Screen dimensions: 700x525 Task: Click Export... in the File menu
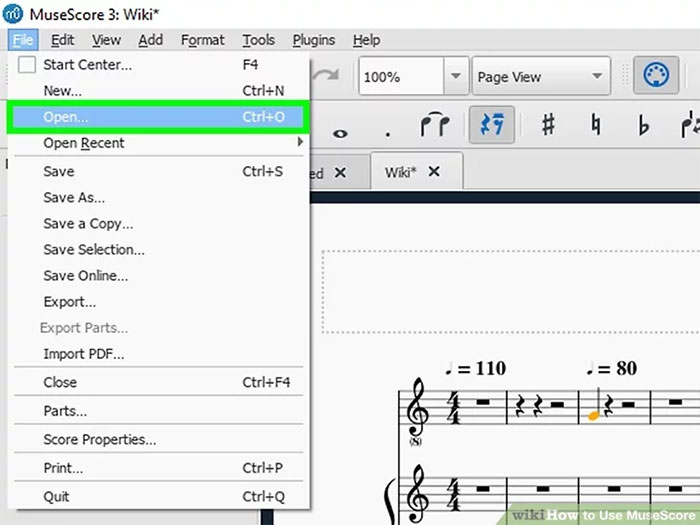(x=70, y=302)
